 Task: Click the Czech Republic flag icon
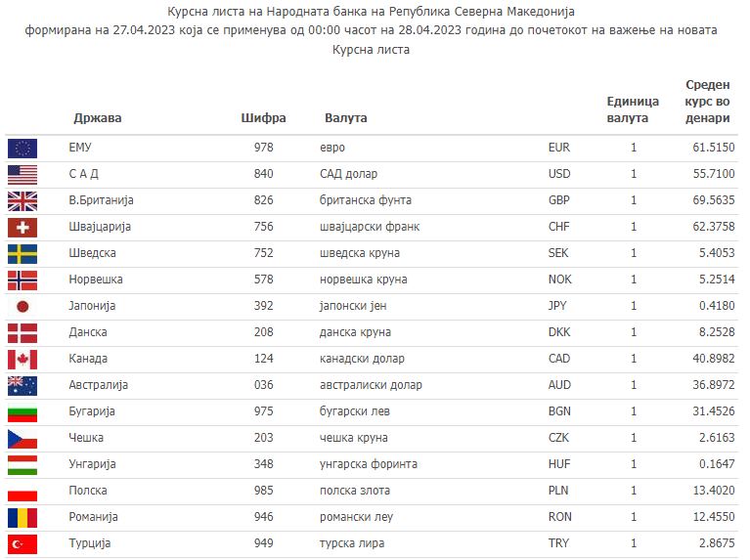click(22, 439)
